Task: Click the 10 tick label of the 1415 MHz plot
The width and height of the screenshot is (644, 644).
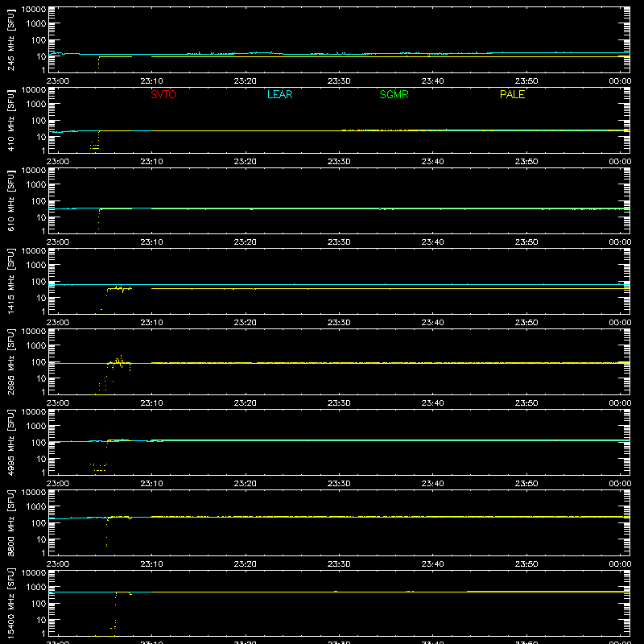Action: [x=41, y=298]
